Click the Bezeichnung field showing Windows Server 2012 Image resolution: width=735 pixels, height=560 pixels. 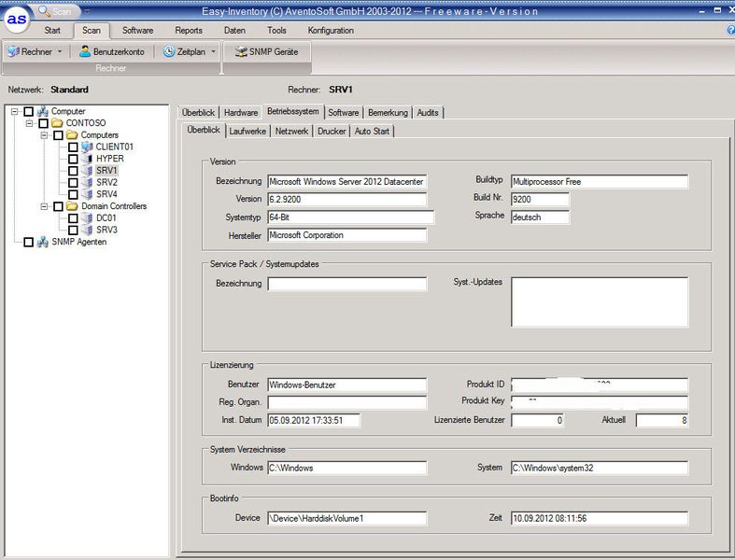[x=346, y=181]
